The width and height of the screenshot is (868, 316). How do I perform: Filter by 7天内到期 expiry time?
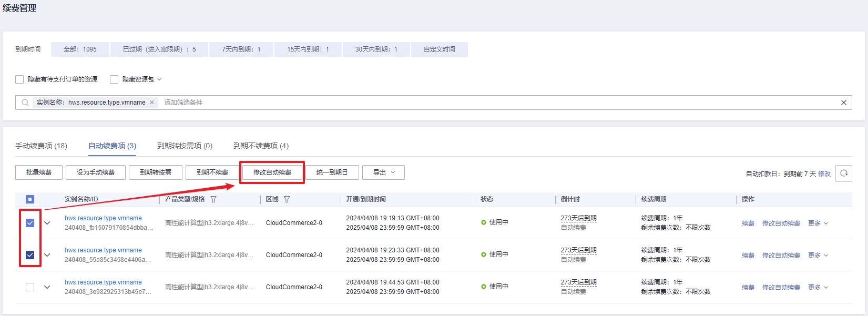pyautogui.click(x=241, y=49)
